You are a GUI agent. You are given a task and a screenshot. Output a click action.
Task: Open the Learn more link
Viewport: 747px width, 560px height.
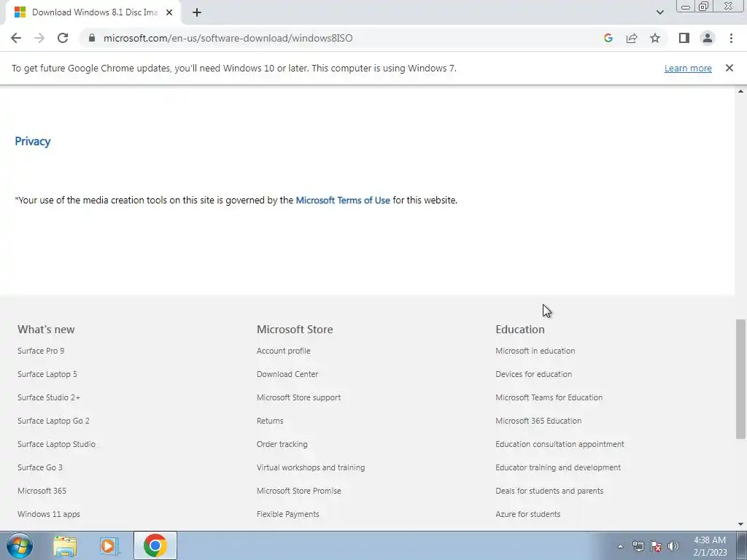[688, 68]
